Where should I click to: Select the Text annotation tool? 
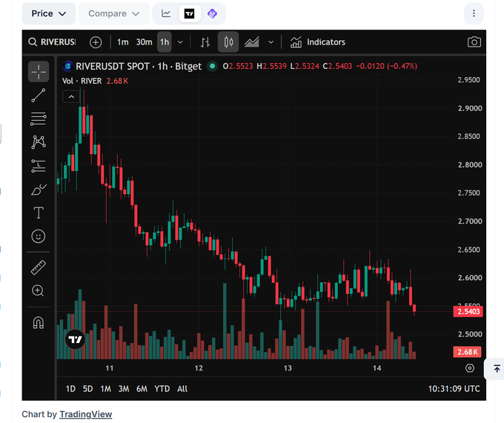[39, 213]
